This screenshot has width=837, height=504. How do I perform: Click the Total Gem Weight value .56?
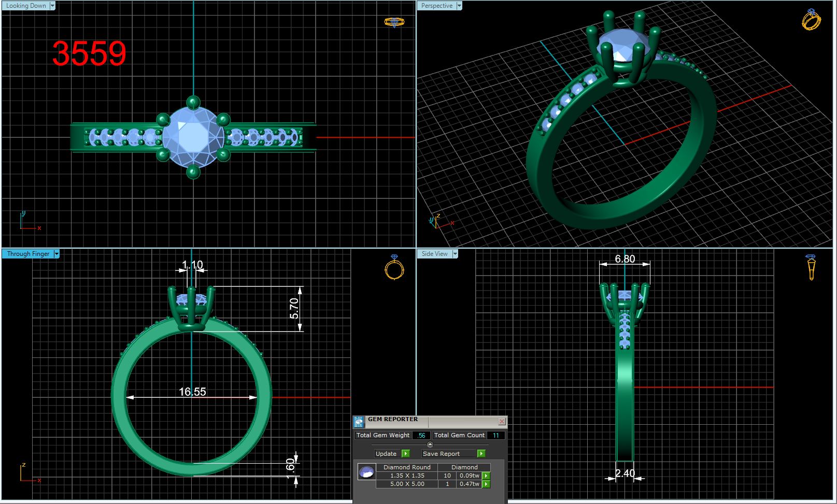pos(421,436)
